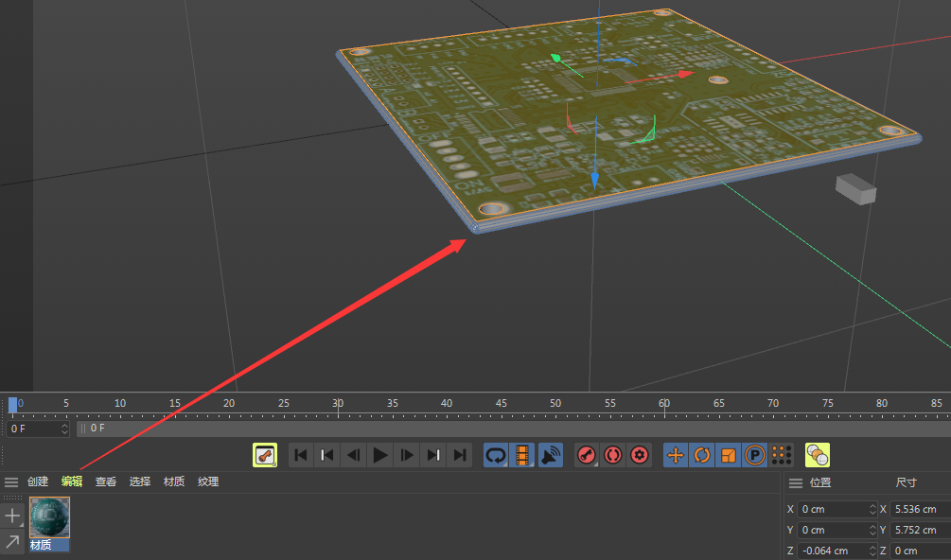Enable the Autokey recording icon
The height and width of the screenshot is (560, 951).
pos(612,455)
